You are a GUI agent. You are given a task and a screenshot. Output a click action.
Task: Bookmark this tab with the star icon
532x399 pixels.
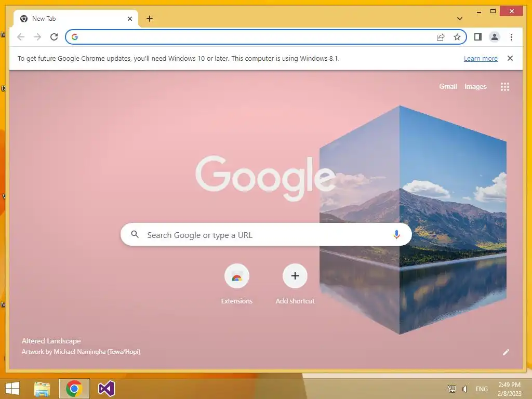coord(457,37)
